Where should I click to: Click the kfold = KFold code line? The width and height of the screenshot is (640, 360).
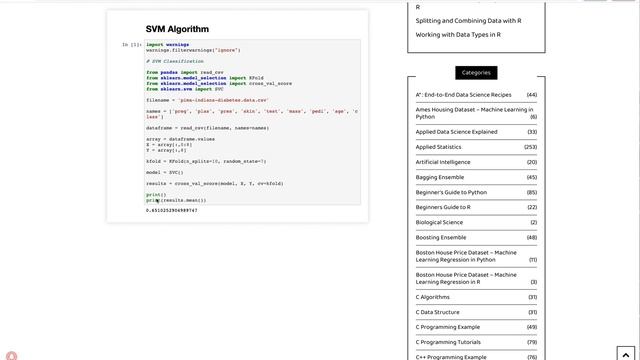(206, 161)
